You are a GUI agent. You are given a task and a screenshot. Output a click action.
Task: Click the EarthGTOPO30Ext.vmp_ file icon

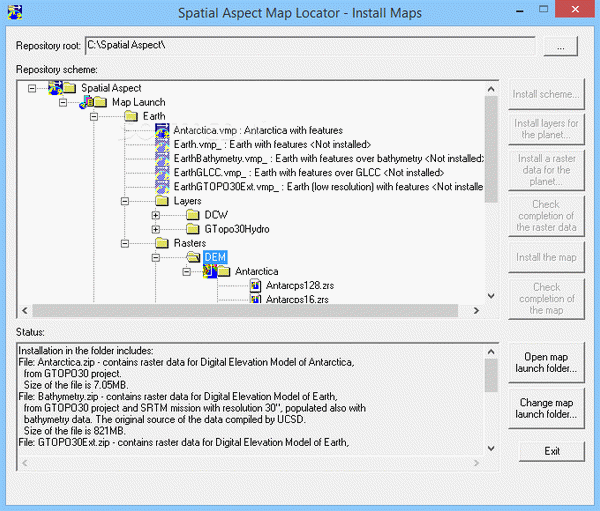click(162, 187)
